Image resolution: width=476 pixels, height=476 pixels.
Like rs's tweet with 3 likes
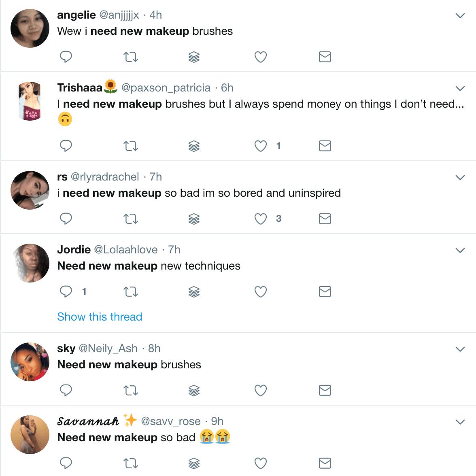[261, 219]
